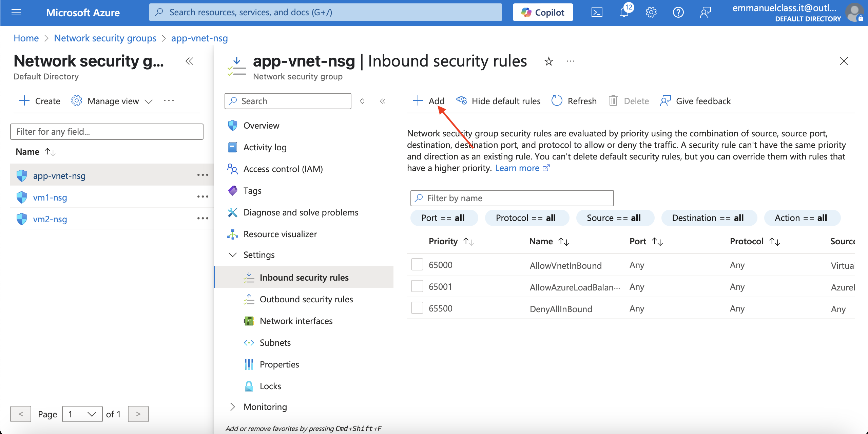Open the Destination == all filter

pos(709,218)
